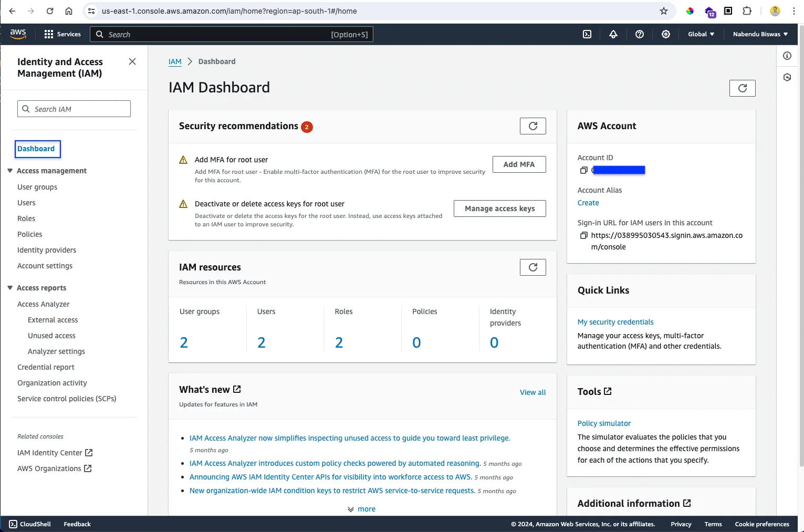Click the browser forward arrow
The height and width of the screenshot is (532, 804).
pyautogui.click(x=31, y=11)
